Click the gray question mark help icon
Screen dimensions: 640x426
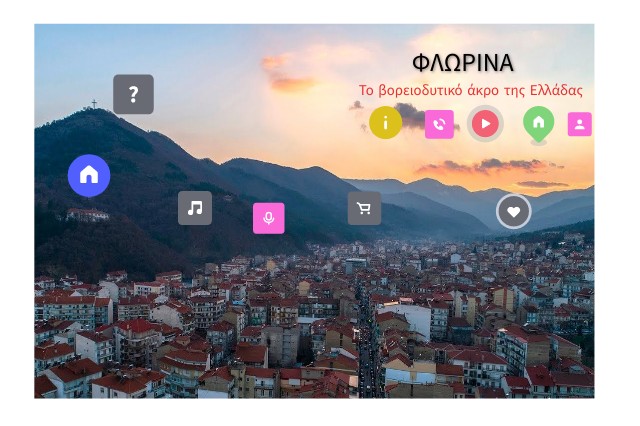(x=133, y=94)
